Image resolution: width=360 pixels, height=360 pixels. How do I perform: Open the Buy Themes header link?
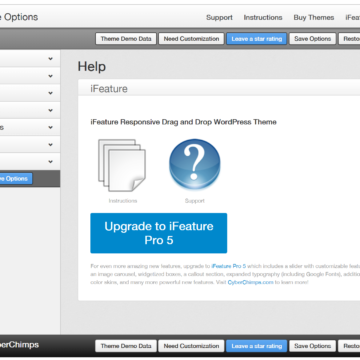point(314,17)
